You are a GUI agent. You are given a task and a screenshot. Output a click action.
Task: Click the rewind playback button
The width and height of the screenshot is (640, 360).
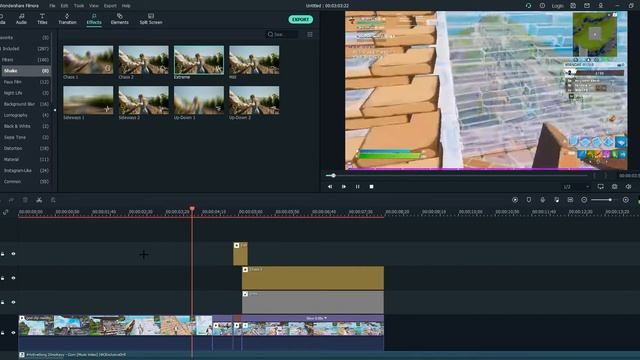[330, 187]
